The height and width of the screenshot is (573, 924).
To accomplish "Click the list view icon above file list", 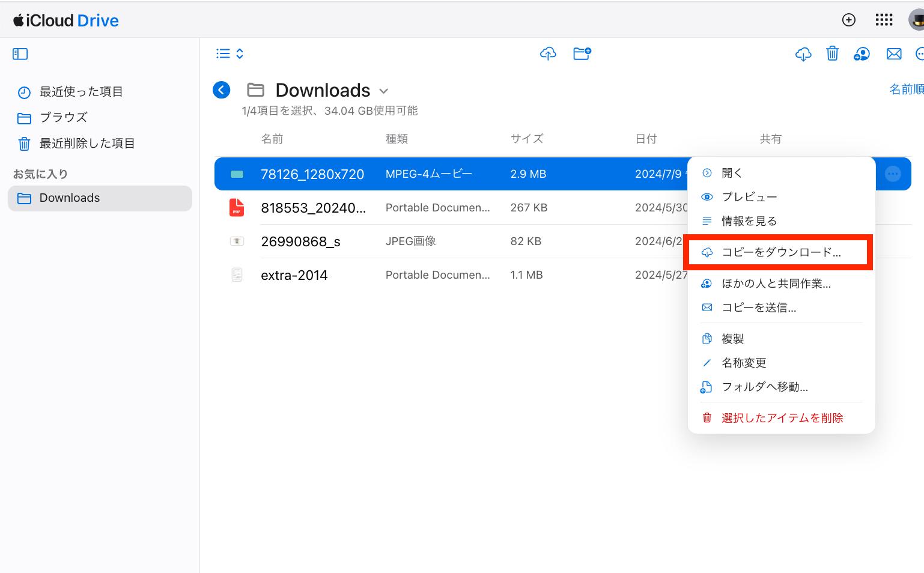I will point(222,53).
